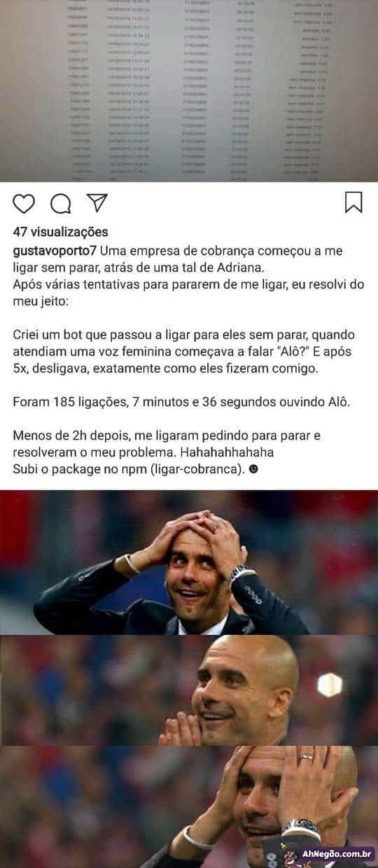This screenshot has height=868, width=378.
Task: Click the "Criei um bot" caption paragraph
Action: [x=184, y=352]
